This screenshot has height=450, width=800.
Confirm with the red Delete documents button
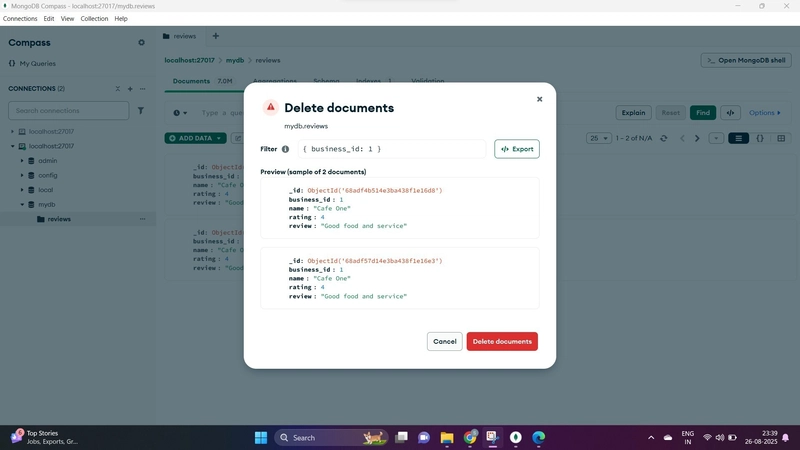(x=502, y=341)
